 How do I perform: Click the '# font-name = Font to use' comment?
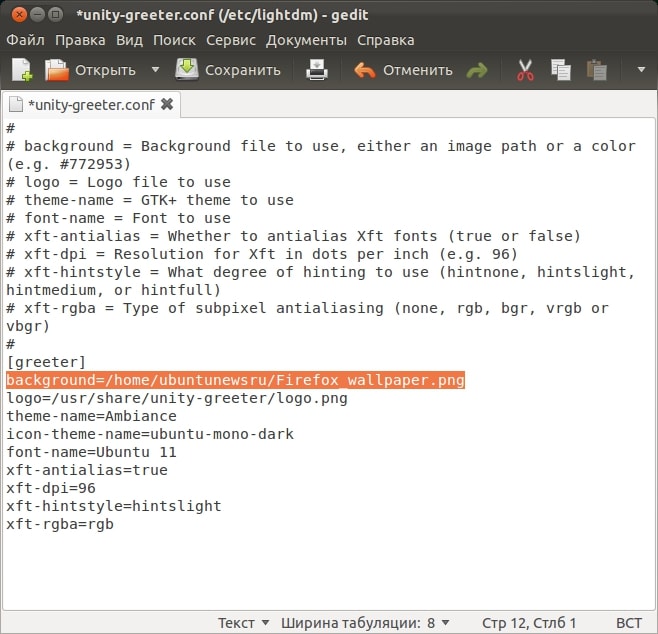pos(118,218)
